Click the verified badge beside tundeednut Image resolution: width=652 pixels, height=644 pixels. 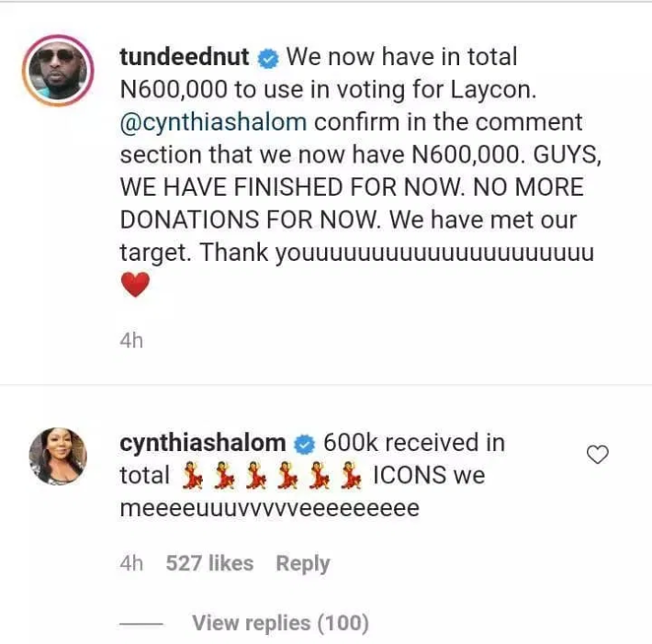(268, 58)
